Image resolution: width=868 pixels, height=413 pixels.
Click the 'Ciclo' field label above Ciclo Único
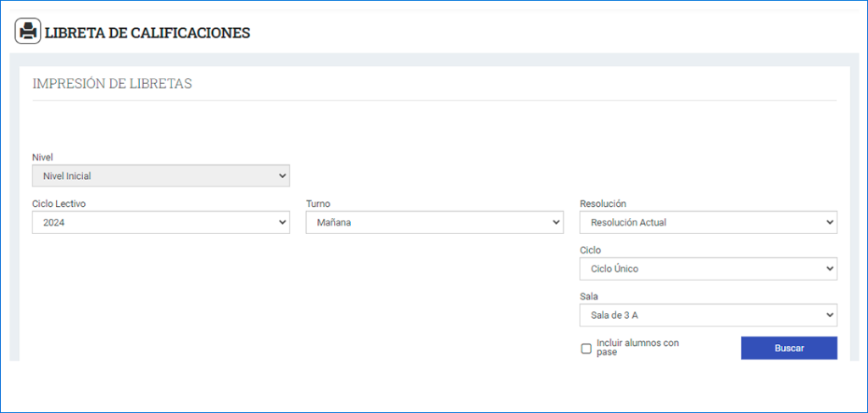pos(590,250)
